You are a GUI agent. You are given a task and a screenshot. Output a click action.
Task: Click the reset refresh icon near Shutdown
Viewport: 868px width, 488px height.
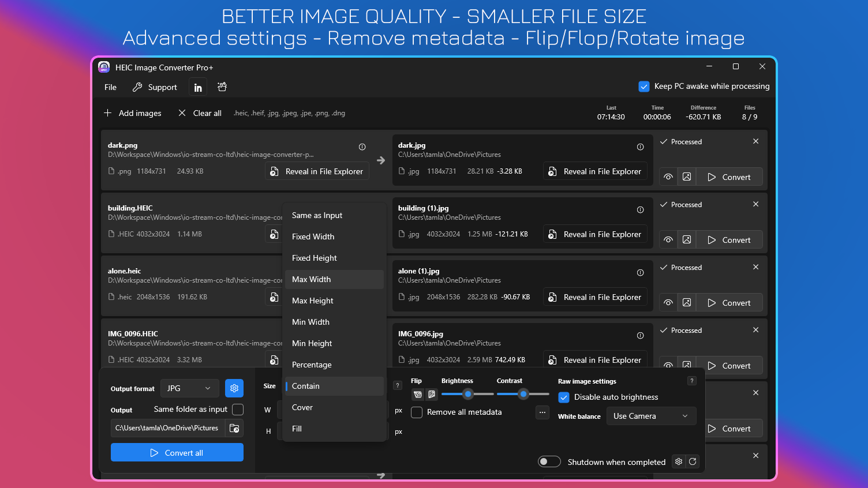click(x=693, y=461)
